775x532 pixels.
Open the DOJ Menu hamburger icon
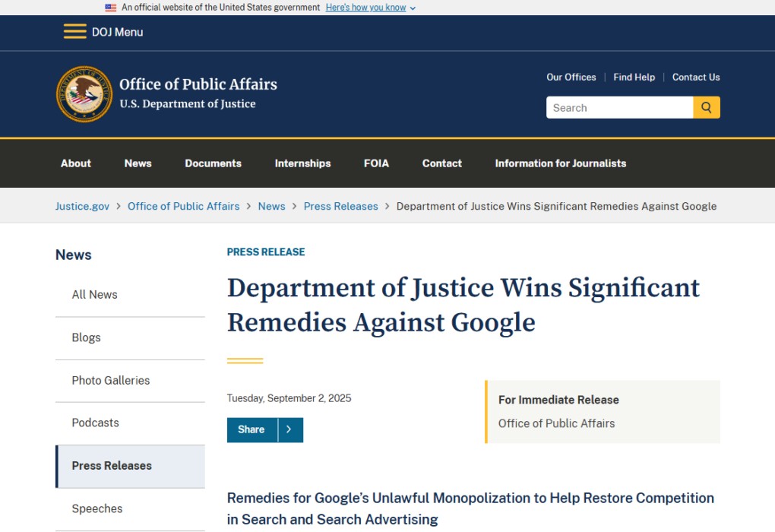[75, 32]
